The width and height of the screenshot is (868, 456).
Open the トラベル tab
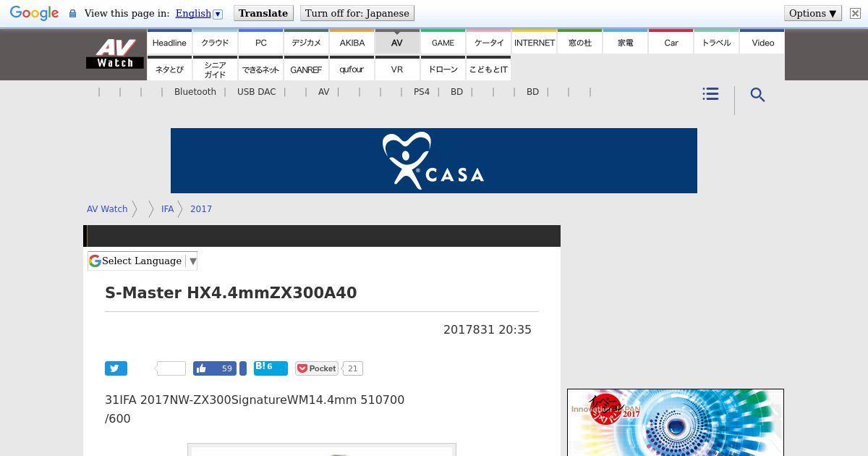(716, 43)
